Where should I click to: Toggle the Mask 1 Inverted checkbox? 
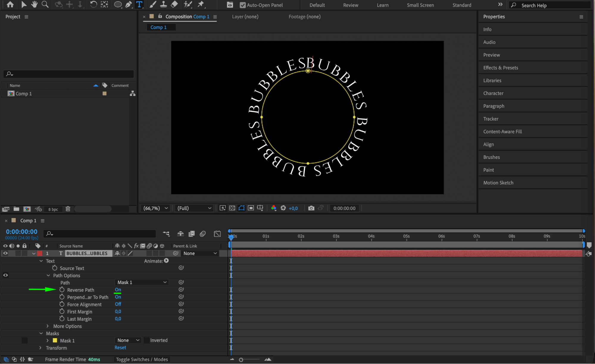pos(146,340)
